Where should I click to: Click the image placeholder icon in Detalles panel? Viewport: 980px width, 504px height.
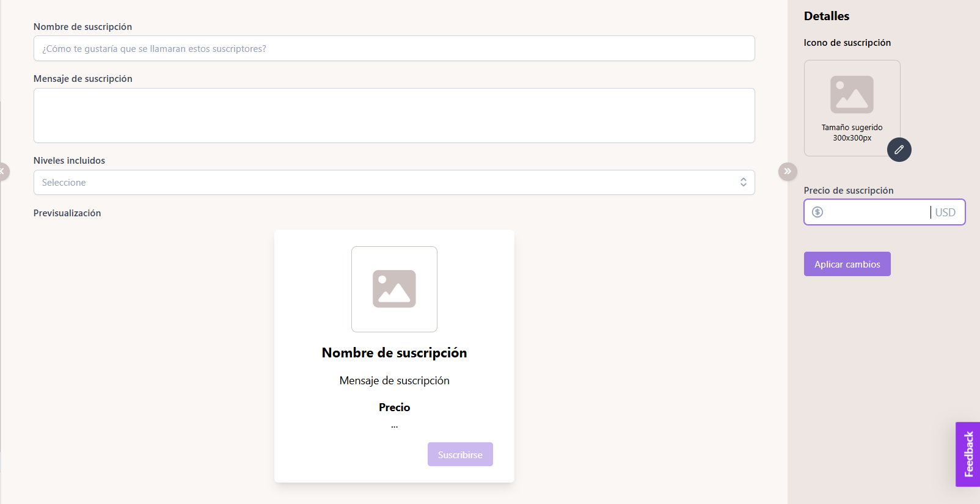tap(852, 95)
